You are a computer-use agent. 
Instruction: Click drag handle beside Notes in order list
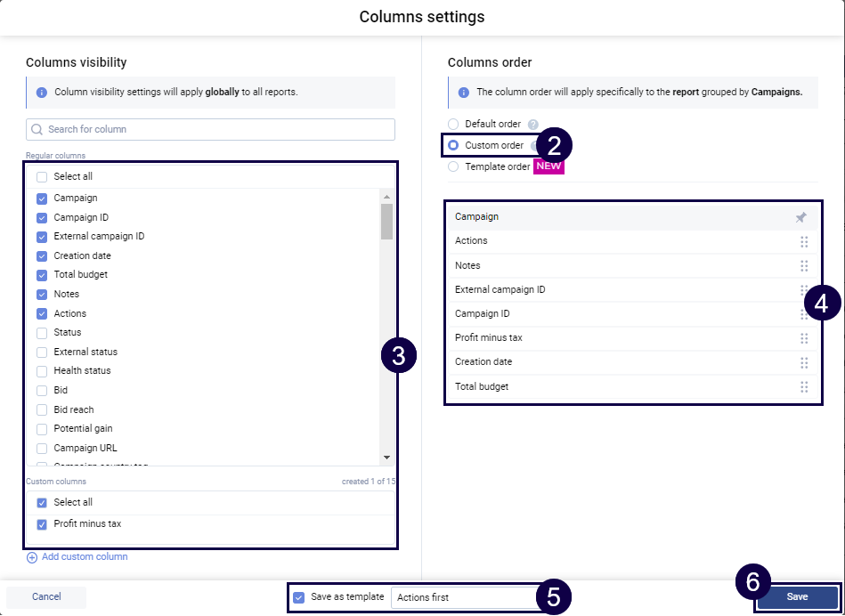804,265
